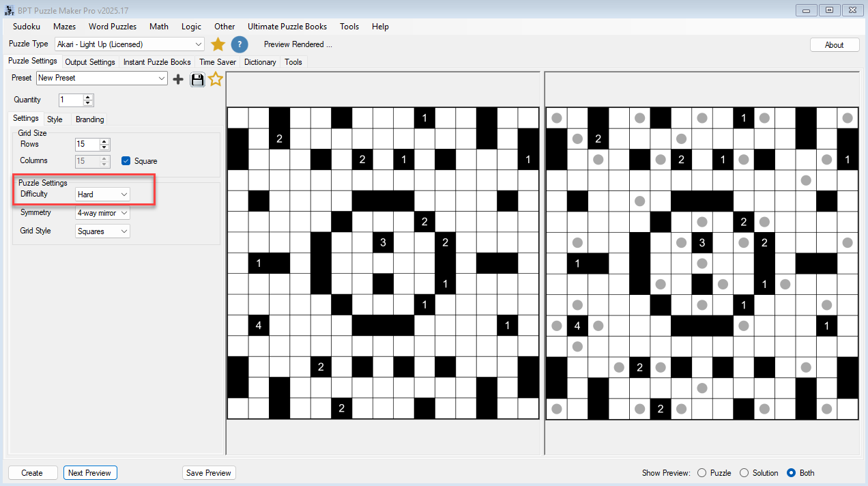Image resolution: width=868 pixels, height=486 pixels.
Task: Click the gold star favorite icon
Action: (x=218, y=44)
